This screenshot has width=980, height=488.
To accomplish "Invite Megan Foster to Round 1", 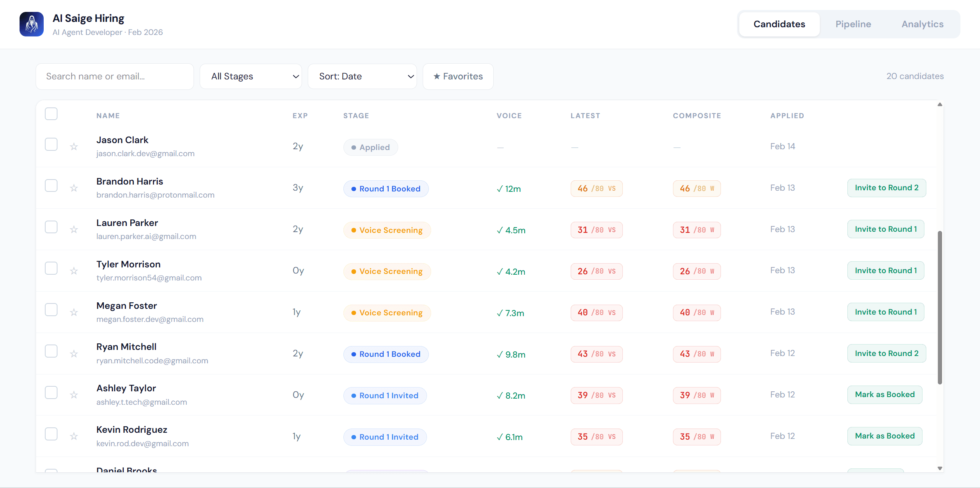I will click(886, 312).
